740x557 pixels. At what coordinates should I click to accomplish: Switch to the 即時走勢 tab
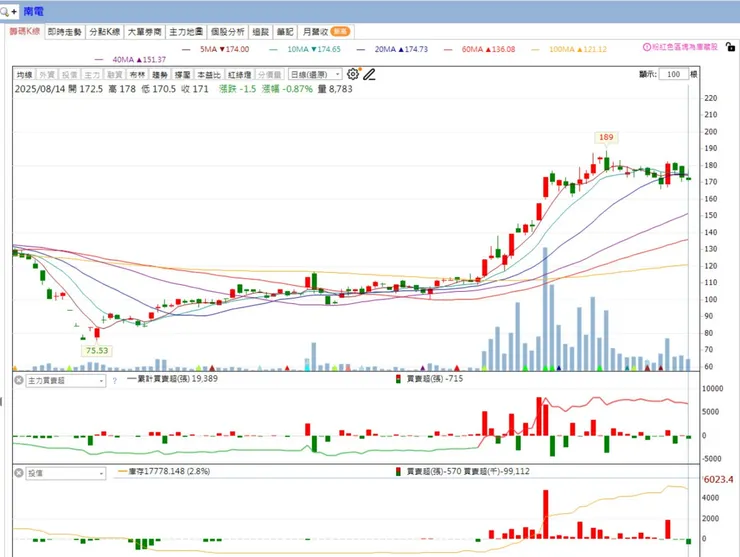pyautogui.click(x=65, y=32)
